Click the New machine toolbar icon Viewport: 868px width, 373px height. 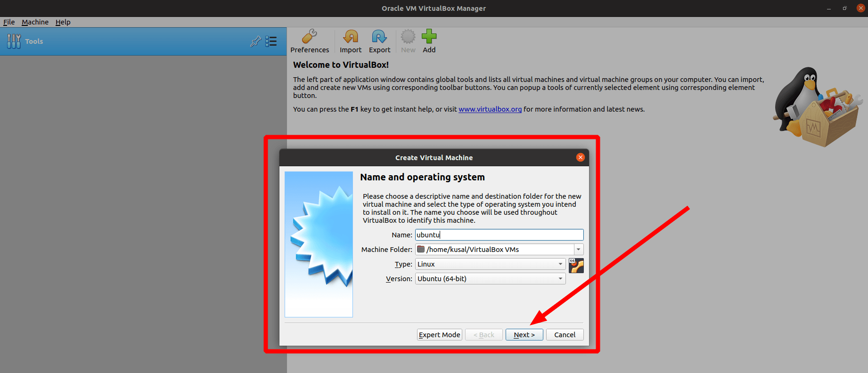point(408,36)
